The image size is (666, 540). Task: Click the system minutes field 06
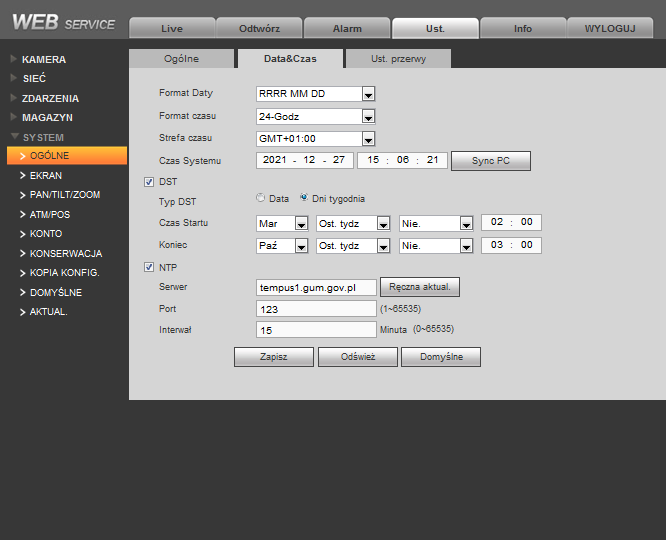pos(403,160)
